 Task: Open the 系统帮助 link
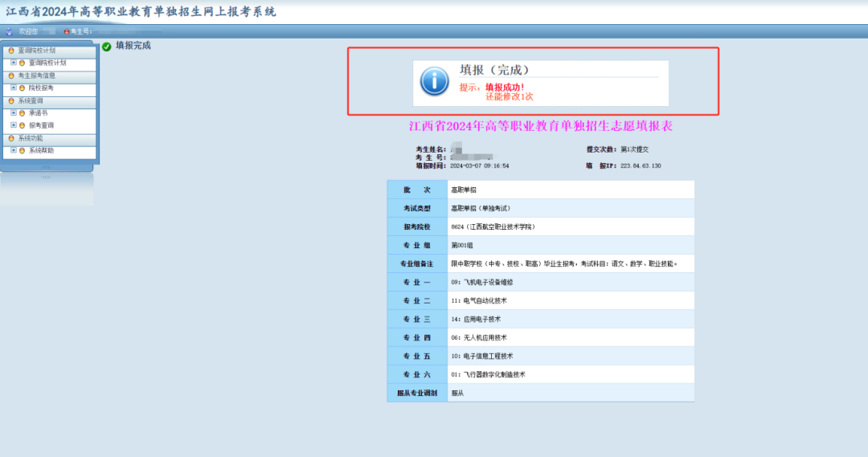(x=41, y=151)
